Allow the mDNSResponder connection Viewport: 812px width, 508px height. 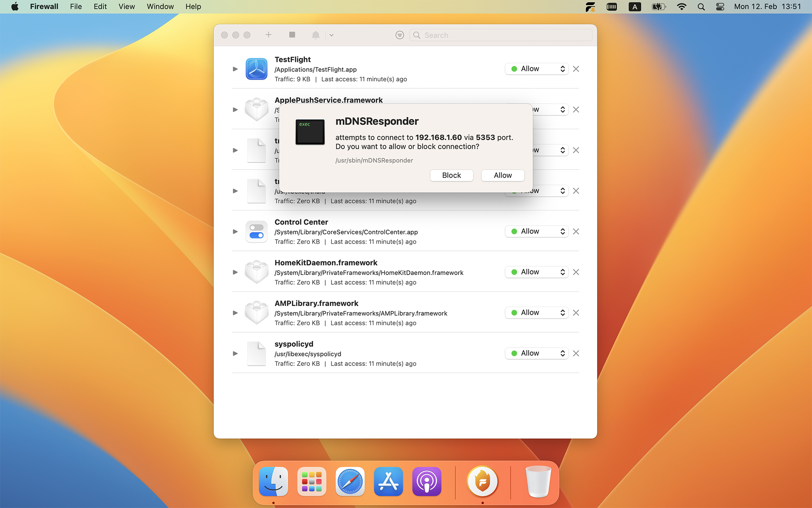(502, 175)
